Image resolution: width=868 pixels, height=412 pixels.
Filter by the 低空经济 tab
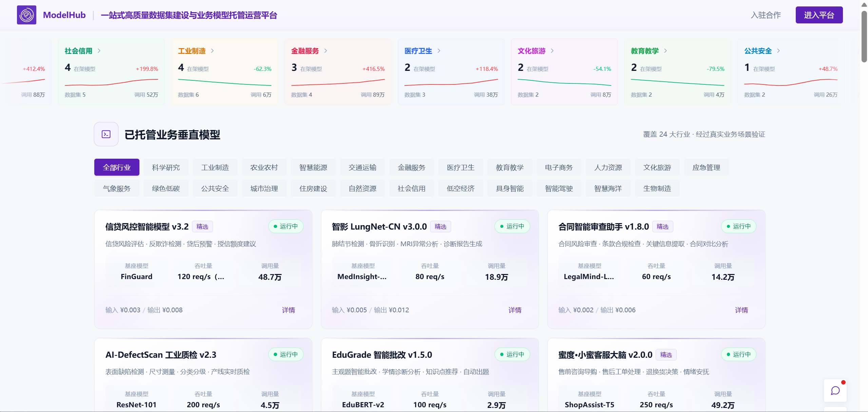point(461,188)
